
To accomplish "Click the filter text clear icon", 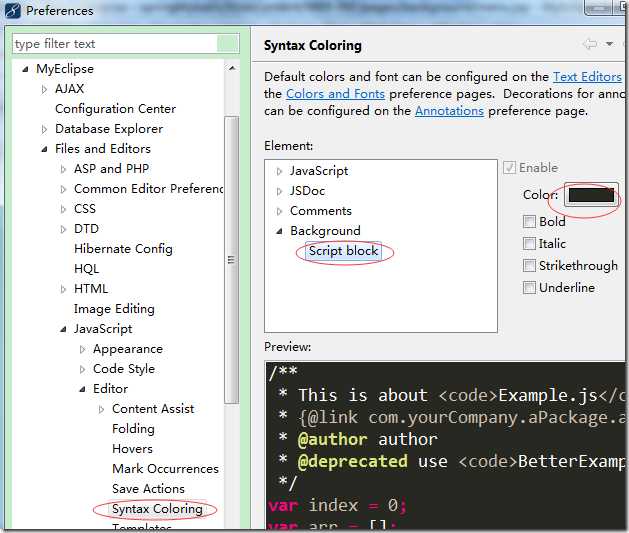I will pos(227,44).
